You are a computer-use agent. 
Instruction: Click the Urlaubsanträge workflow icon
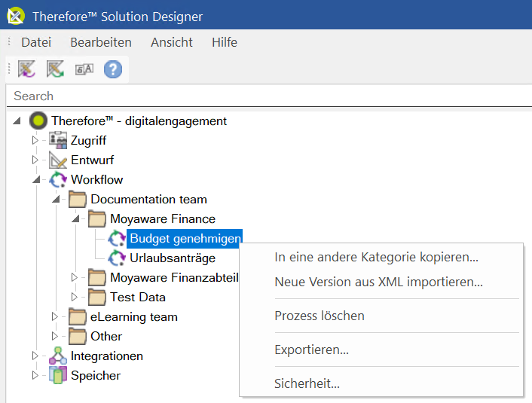[117, 258]
